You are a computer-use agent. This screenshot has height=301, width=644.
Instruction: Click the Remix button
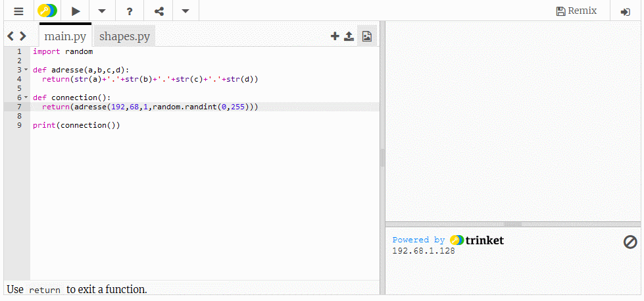point(576,11)
